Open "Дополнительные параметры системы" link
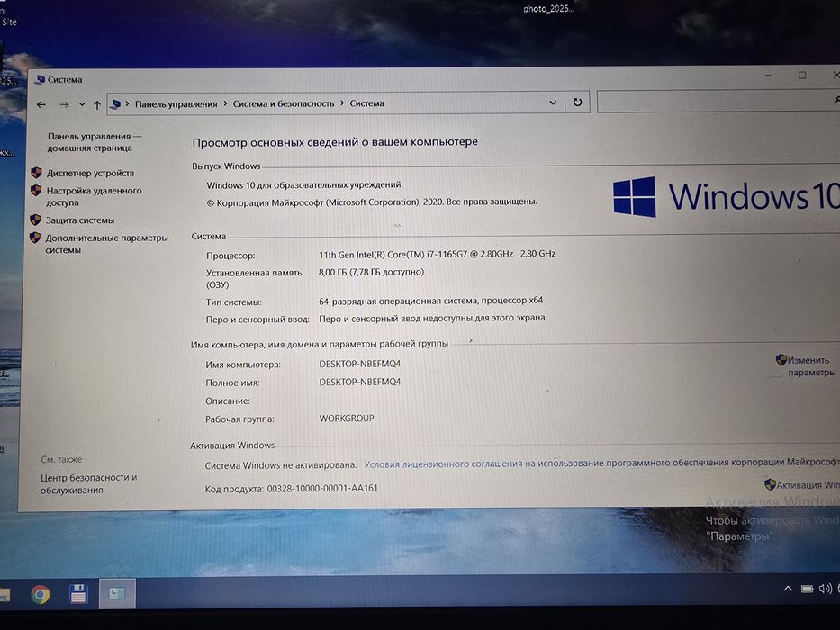The height and width of the screenshot is (630, 840). [106, 244]
